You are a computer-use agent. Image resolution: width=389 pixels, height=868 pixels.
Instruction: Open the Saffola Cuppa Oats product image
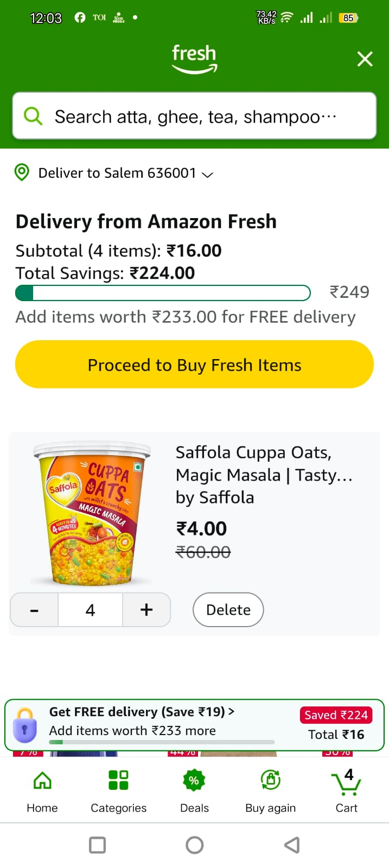92,514
